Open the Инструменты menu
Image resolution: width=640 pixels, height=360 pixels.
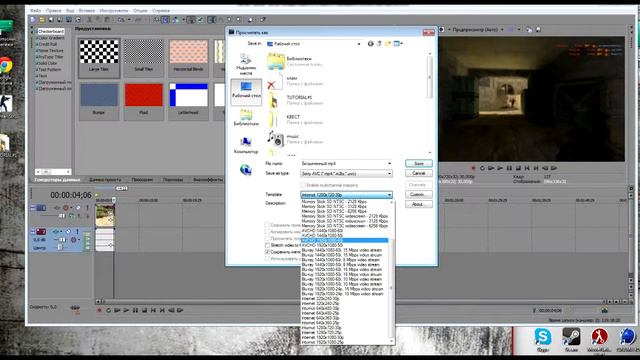[114, 11]
